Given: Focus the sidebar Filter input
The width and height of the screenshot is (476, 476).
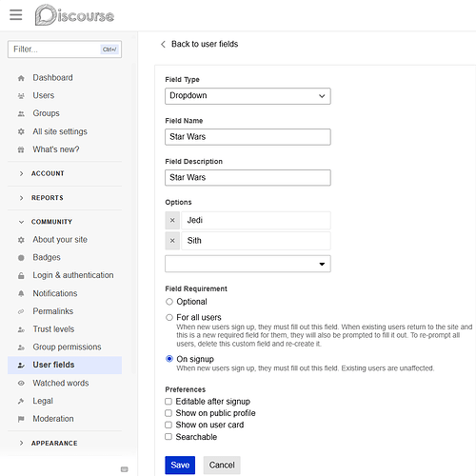Looking at the screenshot, I should tap(65, 50).
